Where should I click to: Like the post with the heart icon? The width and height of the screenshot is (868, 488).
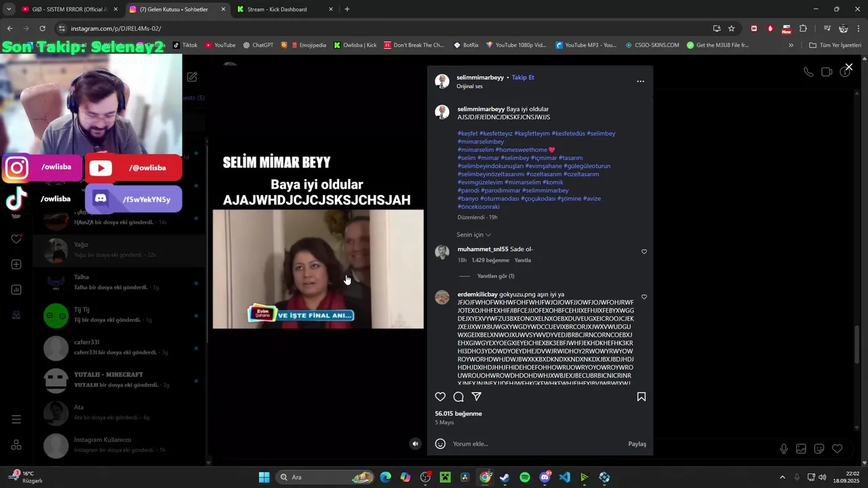(440, 397)
